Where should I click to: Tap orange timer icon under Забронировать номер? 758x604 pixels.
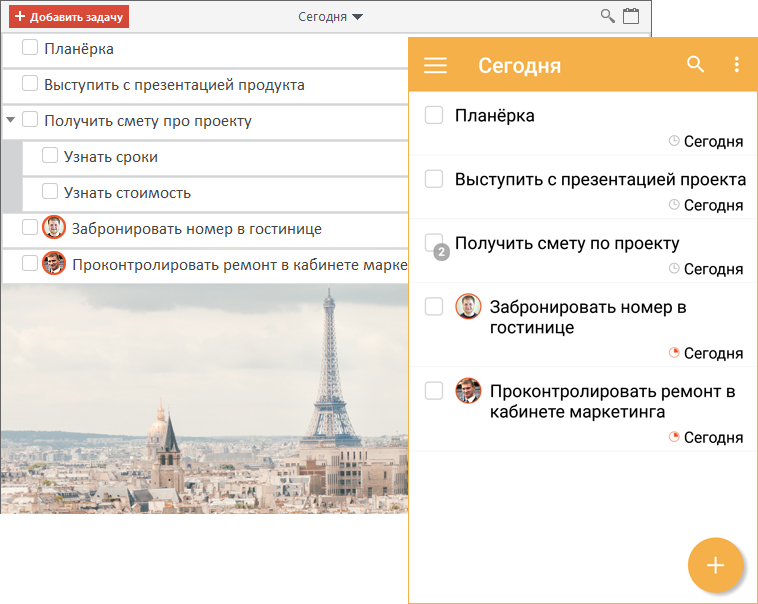pos(674,353)
